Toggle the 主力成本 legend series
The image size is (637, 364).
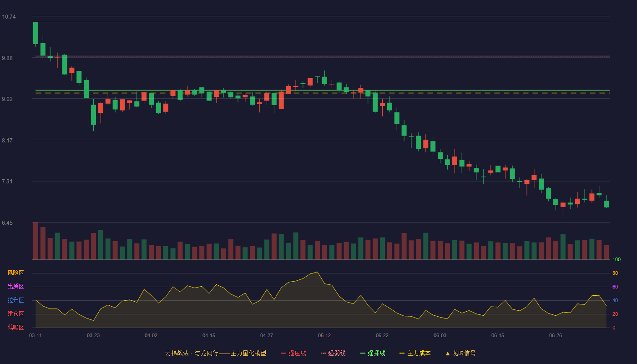pyautogui.click(x=415, y=353)
